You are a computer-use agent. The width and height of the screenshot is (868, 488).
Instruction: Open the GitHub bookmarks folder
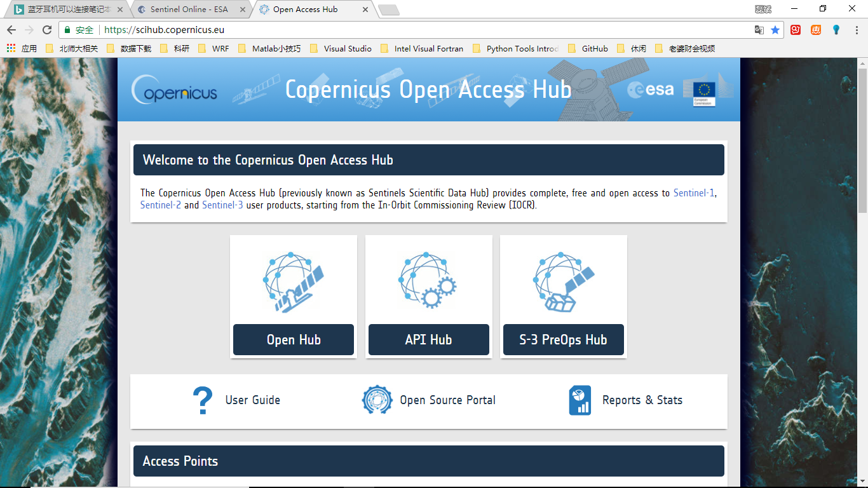tap(588, 48)
